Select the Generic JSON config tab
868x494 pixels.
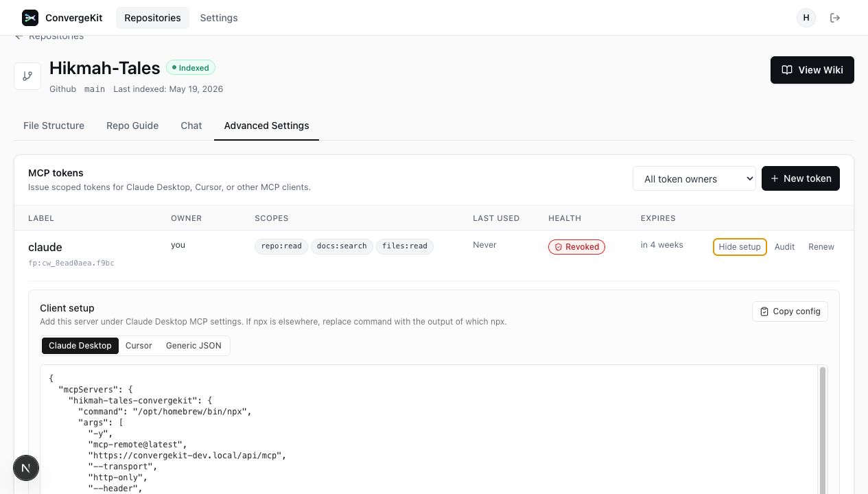193,346
